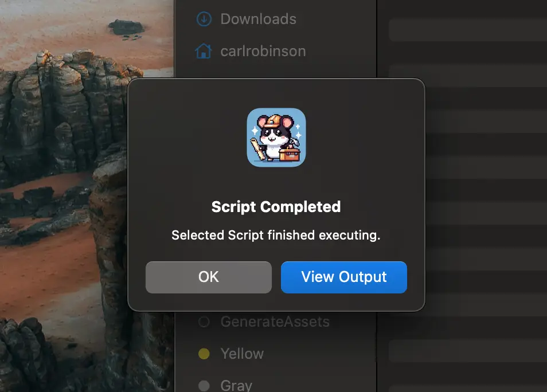Dismiss the dialog with OK

[208, 277]
